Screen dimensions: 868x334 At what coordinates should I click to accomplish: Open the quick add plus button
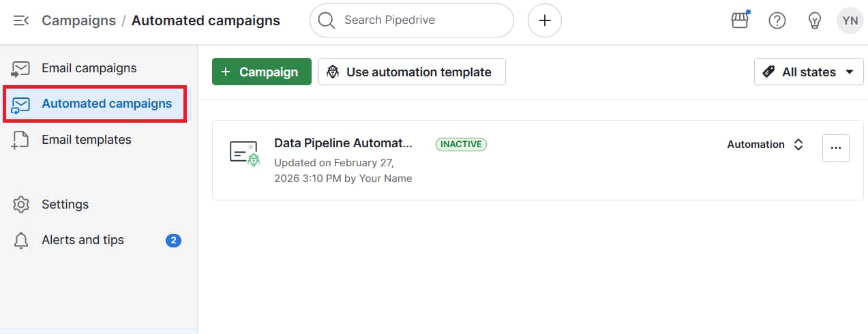[544, 20]
